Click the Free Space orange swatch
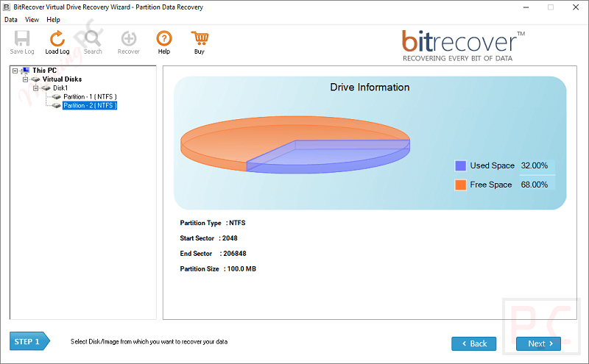Viewport: 589px width, 364px height. pos(461,185)
